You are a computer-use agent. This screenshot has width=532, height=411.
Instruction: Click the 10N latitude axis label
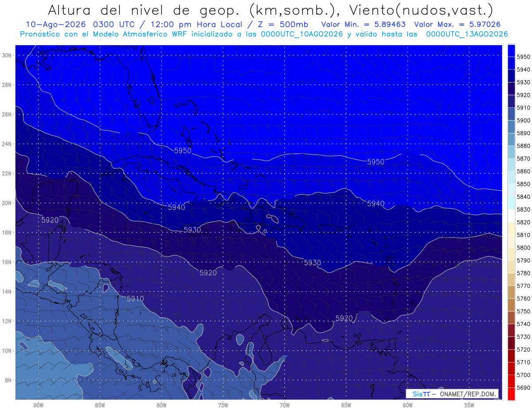(8, 351)
